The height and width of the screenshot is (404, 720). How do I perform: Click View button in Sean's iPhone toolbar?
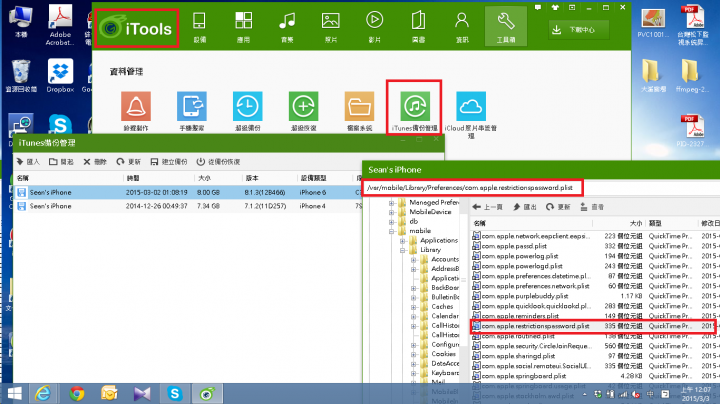tap(592, 207)
